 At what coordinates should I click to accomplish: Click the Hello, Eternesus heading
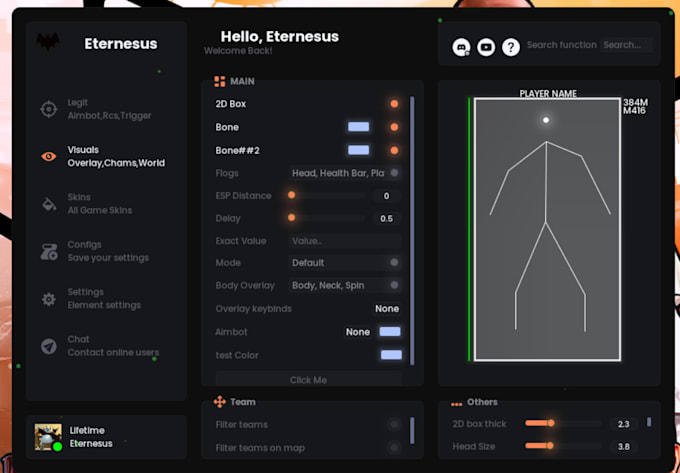[280, 36]
